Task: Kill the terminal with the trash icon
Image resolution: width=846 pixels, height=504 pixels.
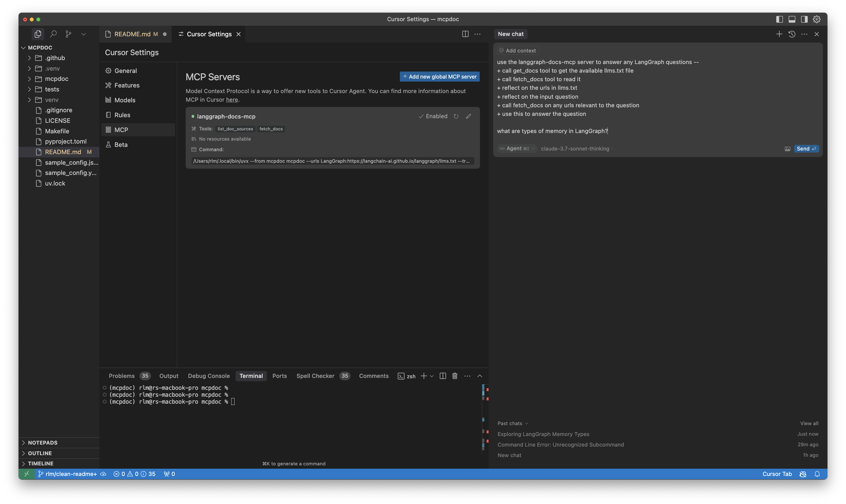Action: [455, 376]
